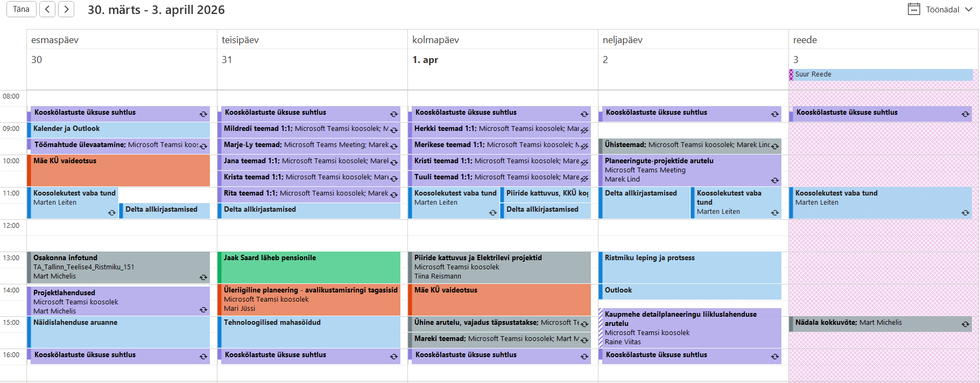Open Ristmiku leping ja protsess appointment
The width and height of the screenshot is (980, 383).
click(691, 267)
